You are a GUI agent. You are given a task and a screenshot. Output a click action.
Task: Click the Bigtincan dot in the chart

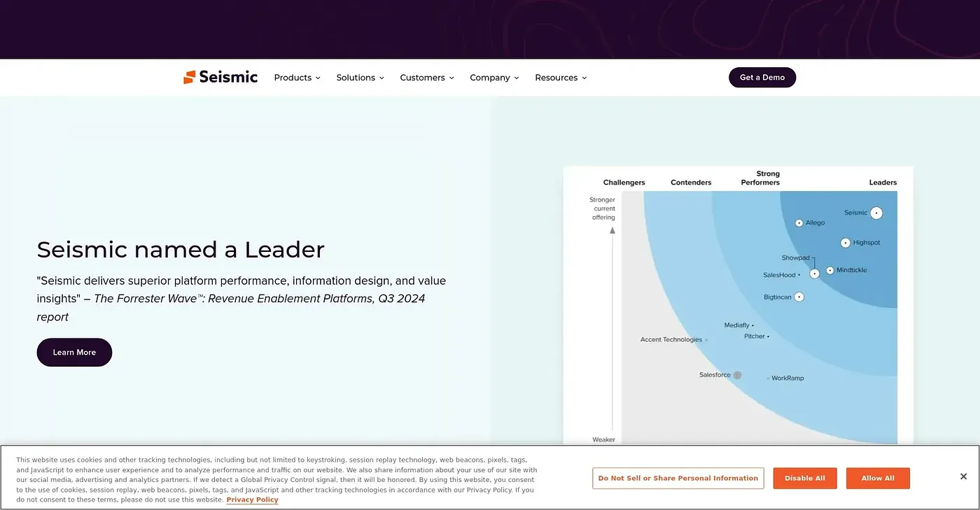pyautogui.click(x=799, y=297)
